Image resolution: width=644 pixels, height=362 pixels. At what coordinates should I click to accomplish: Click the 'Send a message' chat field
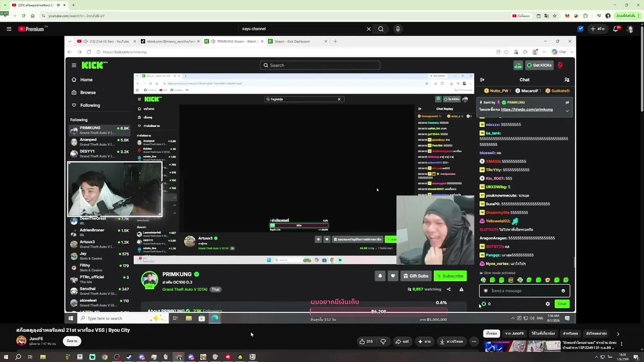point(524,291)
